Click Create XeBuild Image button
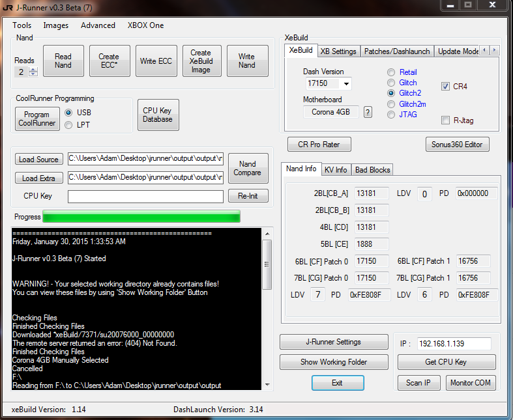513x420 pixels. click(201, 61)
